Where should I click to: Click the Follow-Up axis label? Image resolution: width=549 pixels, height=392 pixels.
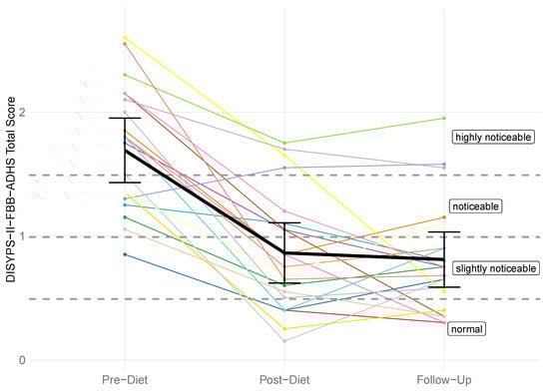tap(444, 380)
